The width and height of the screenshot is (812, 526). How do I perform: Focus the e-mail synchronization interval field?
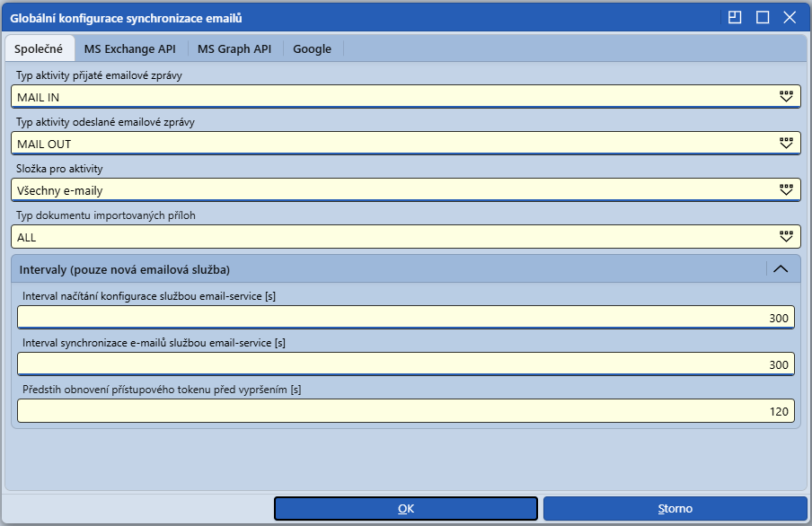pyautogui.click(x=406, y=364)
